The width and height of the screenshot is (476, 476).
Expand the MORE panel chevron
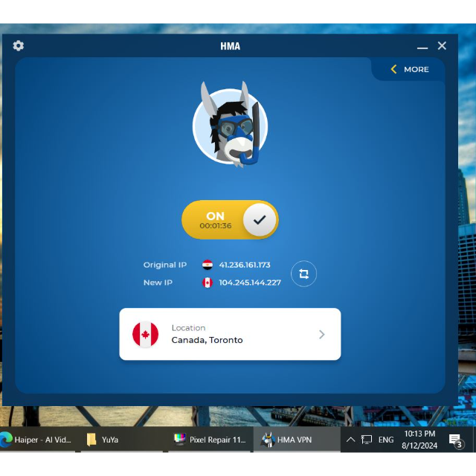pyautogui.click(x=394, y=69)
